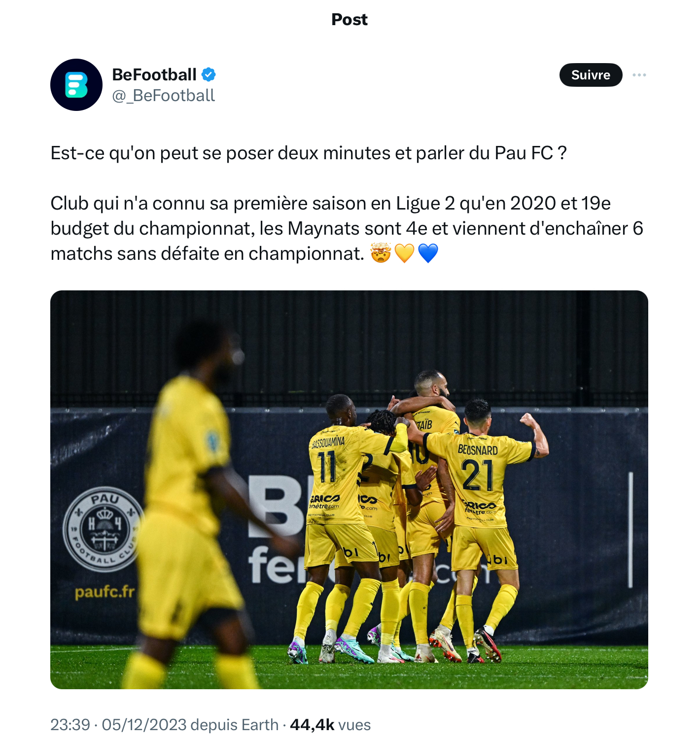Click the blue heart emoji
The height and width of the screenshot is (740, 700).
[x=428, y=253]
